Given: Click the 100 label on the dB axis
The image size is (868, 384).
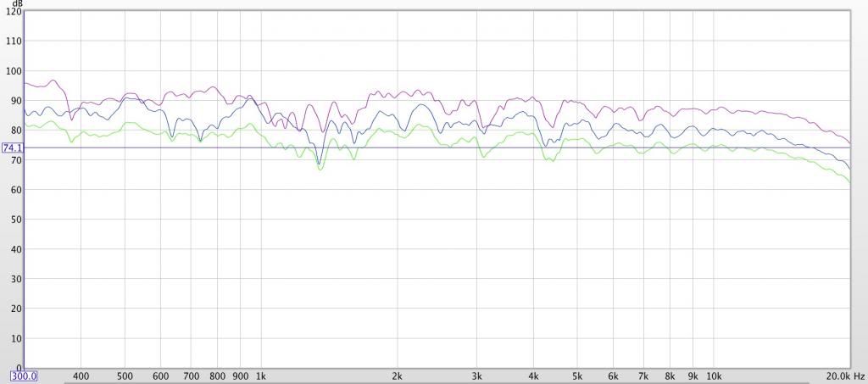Looking at the screenshot, I should click(x=15, y=71).
